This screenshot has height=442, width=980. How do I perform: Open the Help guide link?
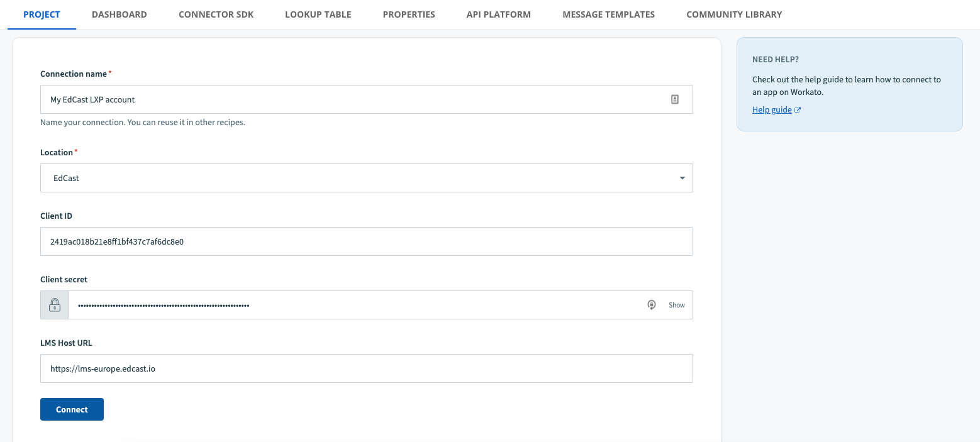tap(772, 109)
